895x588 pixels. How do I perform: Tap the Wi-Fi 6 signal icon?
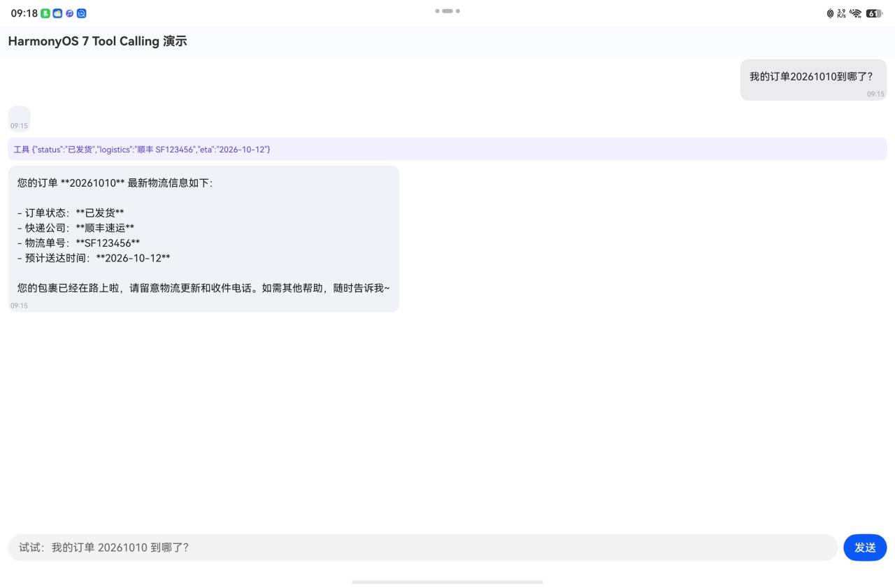point(855,13)
